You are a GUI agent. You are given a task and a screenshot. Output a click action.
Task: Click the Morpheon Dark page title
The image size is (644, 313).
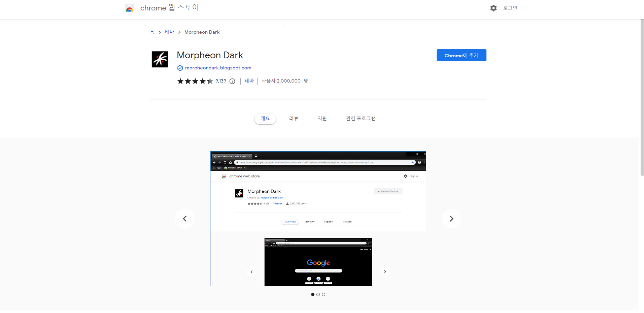210,55
